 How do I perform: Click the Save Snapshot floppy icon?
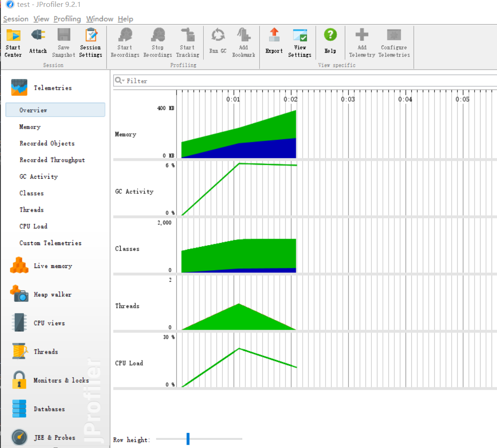(64, 35)
